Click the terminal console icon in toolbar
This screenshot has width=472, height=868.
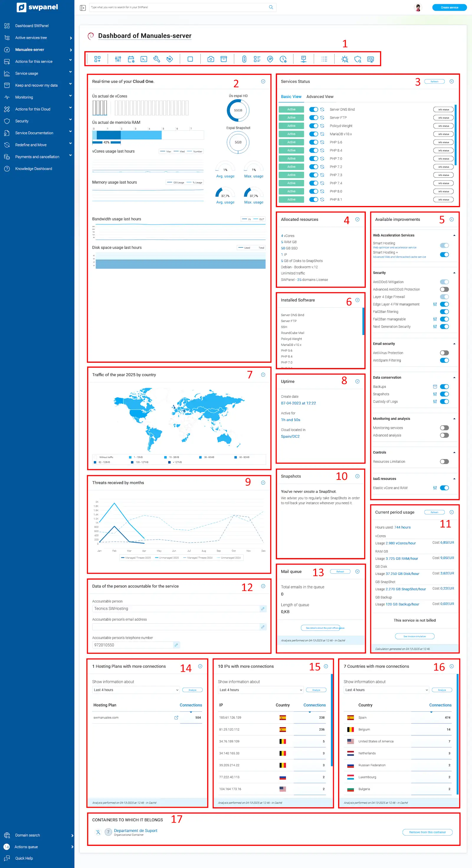tap(144, 59)
